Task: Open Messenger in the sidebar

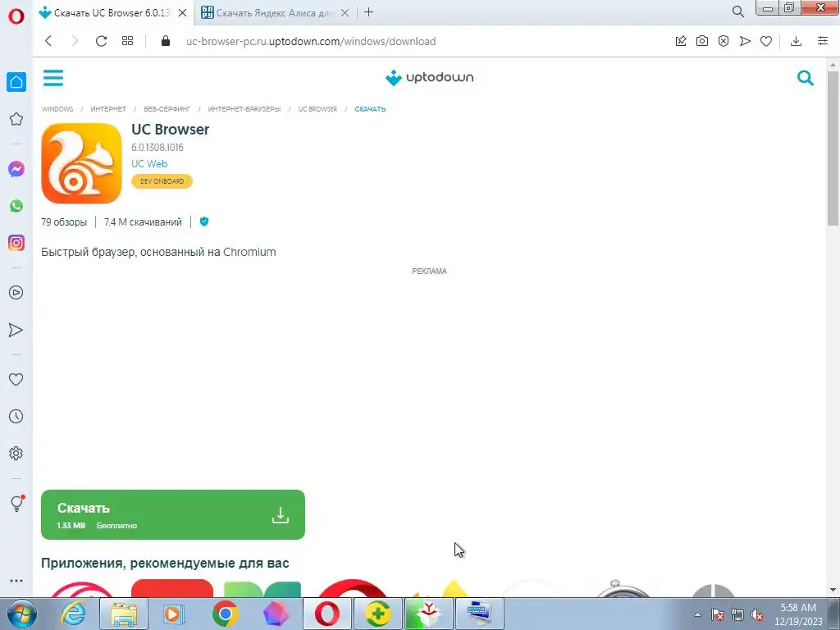Action: (16, 169)
